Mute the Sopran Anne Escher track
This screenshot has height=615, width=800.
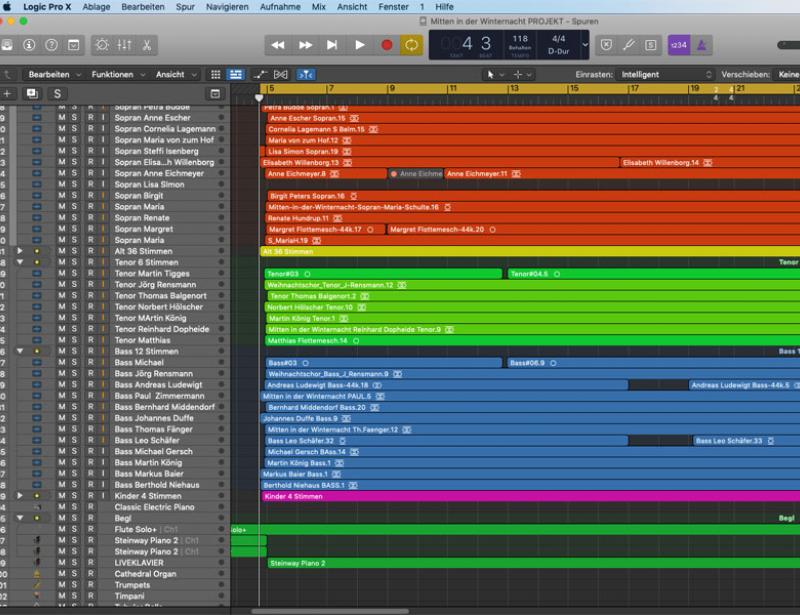click(62, 118)
